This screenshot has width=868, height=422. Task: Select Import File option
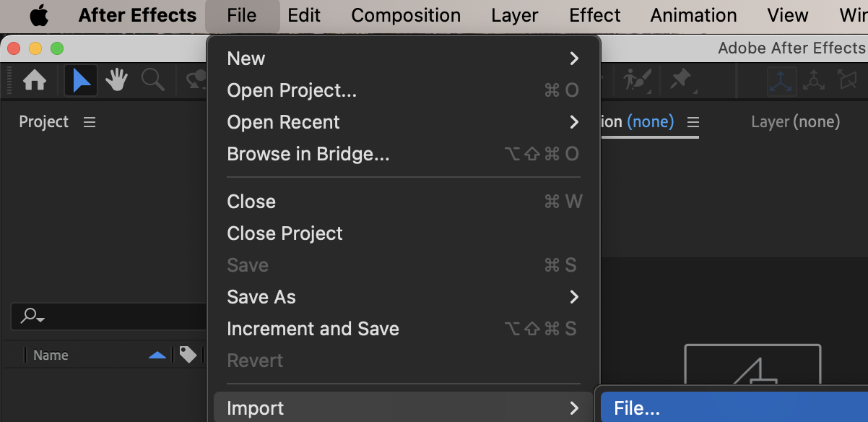click(637, 408)
